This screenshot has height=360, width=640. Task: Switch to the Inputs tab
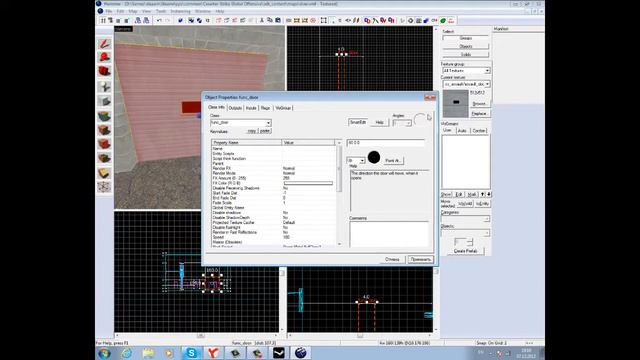tap(251, 108)
